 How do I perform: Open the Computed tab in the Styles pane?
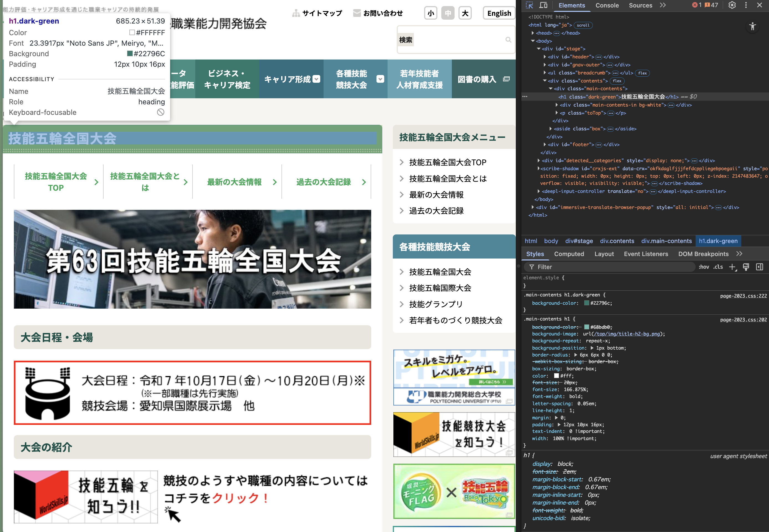pos(569,254)
